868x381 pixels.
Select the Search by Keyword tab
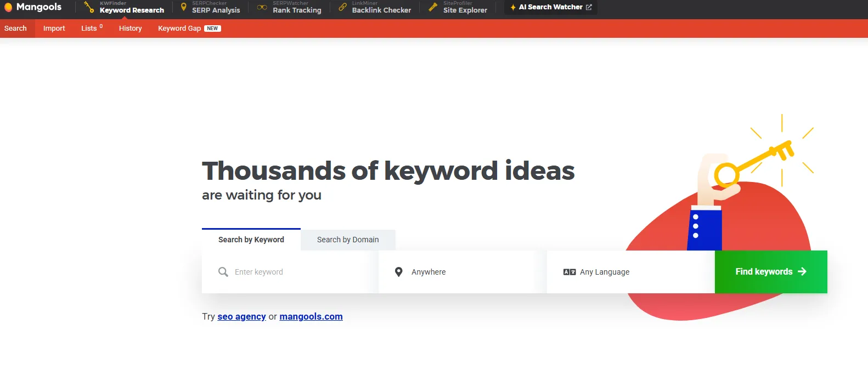click(x=251, y=240)
